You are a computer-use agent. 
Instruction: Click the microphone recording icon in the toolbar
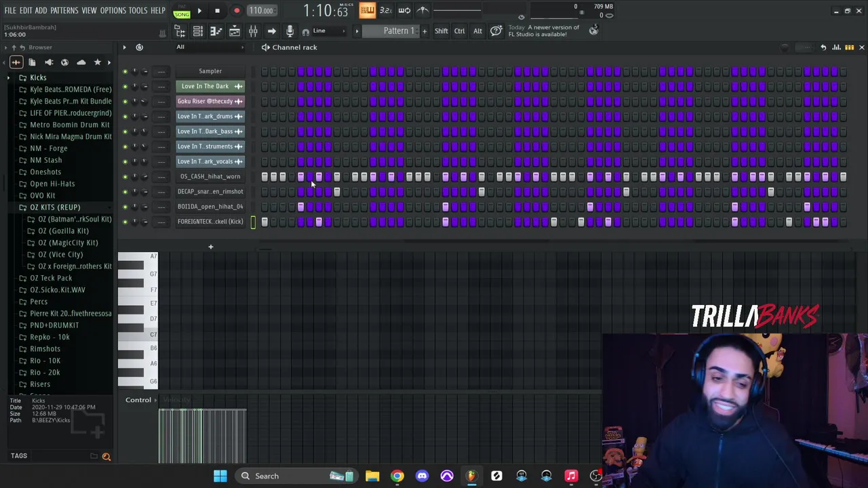coord(290,31)
